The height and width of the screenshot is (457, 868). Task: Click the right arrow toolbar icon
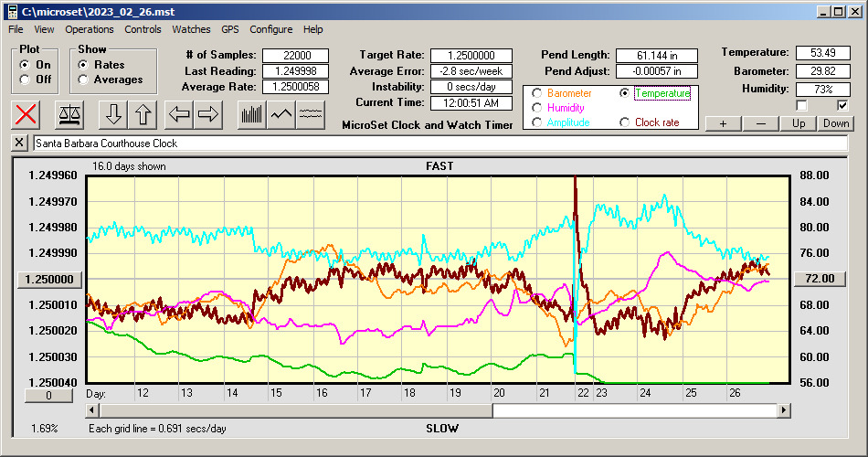click(x=207, y=114)
